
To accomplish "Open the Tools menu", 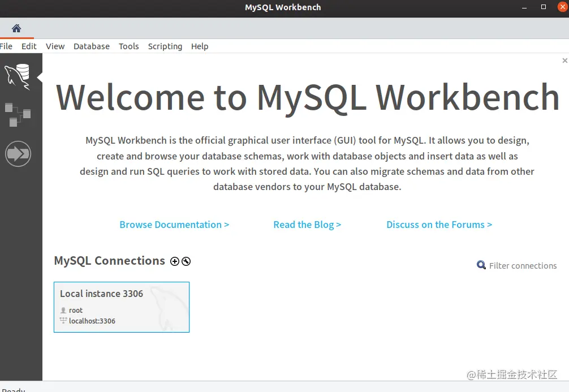I will (x=129, y=46).
